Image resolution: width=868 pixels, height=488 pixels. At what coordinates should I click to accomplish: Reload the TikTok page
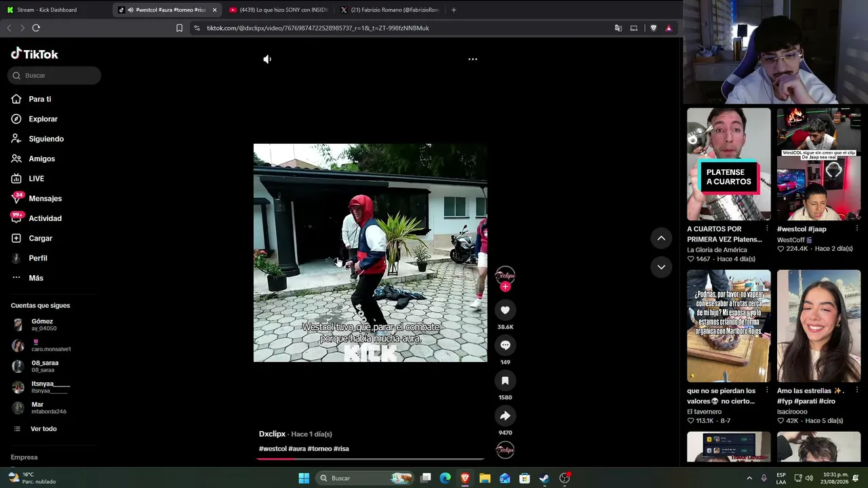(36, 28)
